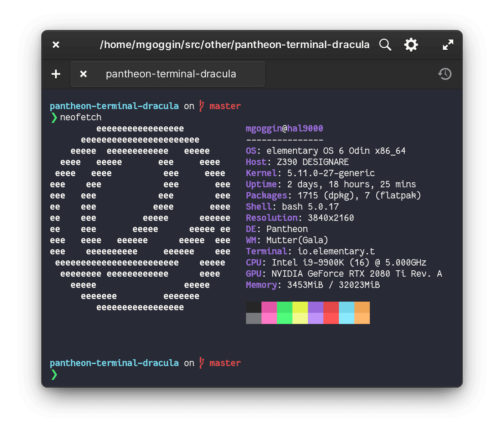Enter fullscreen using the expand arrows icon
The image size is (504, 440).
[x=448, y=44]
